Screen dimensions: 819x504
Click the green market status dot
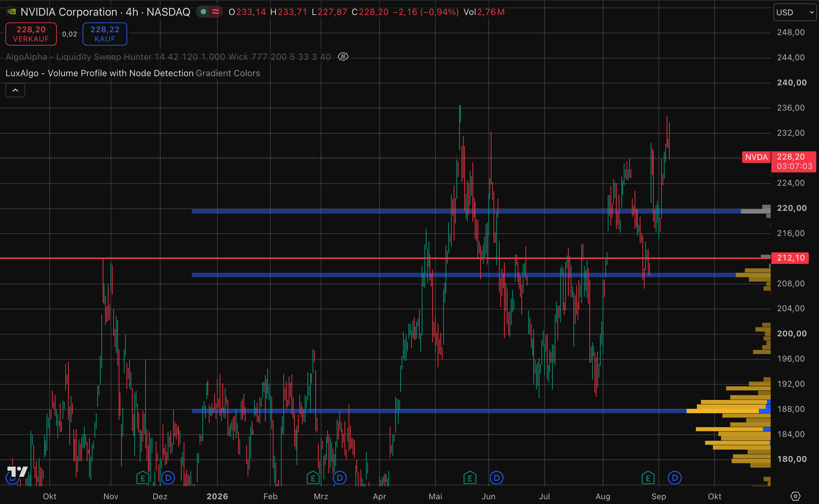click(203, 12)
